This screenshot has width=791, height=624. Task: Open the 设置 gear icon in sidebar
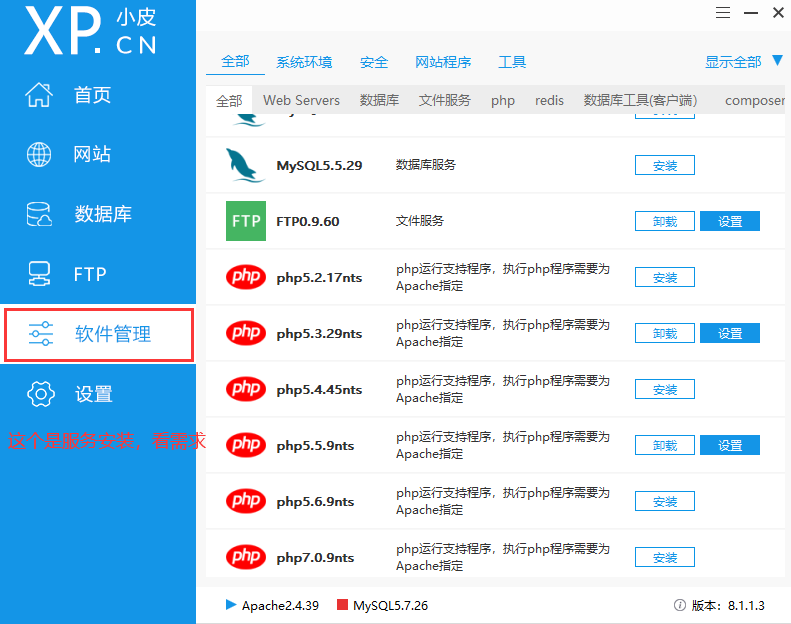pos(40,394)
